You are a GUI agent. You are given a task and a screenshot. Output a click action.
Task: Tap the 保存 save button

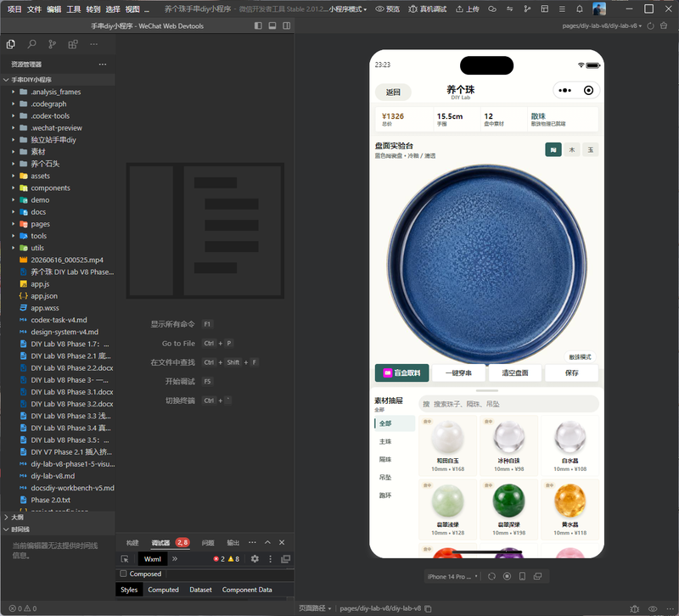point(571,372)
